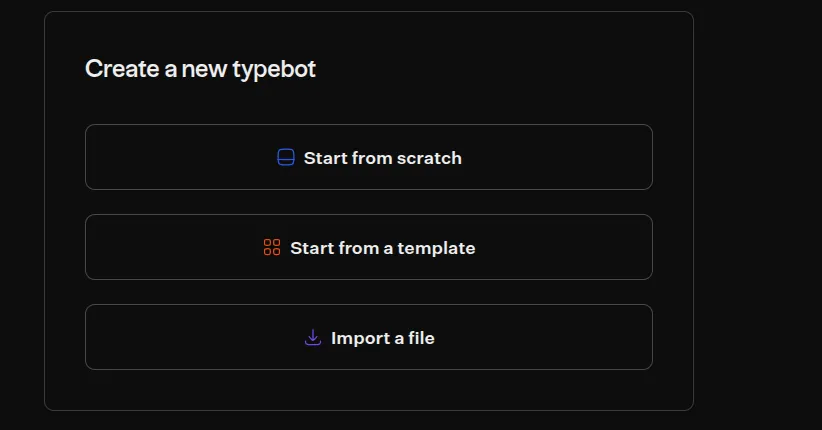822x430 pixels.
Task: Click the blue scratch icon
Action: tap(286, 157)
